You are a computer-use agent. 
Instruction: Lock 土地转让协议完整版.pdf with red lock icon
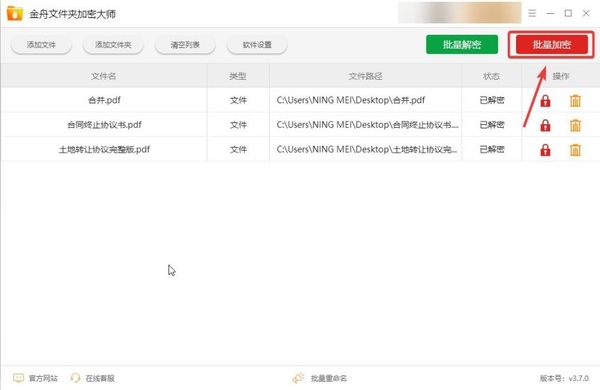click(545, 150)
